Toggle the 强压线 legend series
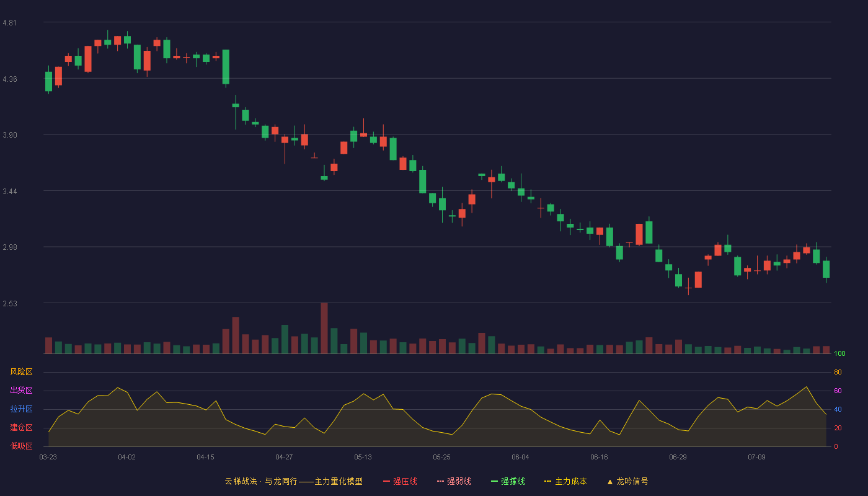Viewport: 868px width, 496px height. [x=400, y=481]
